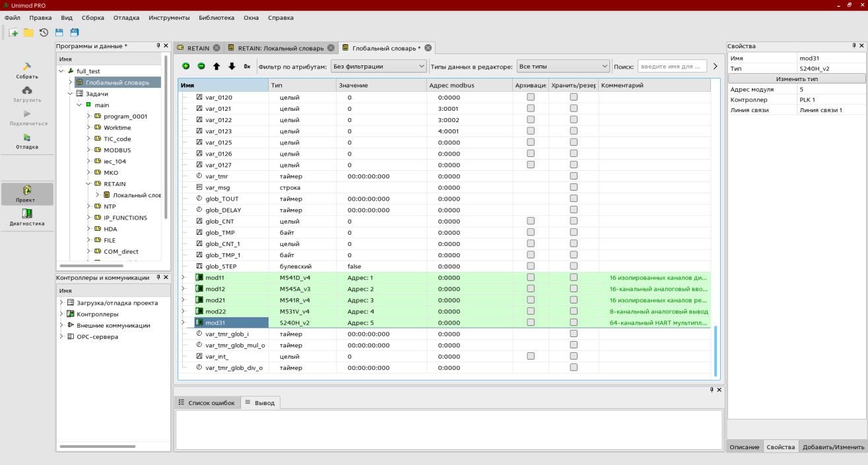Click the new project icon in toolbar
The image size is (868, 465).
[13, 32]
